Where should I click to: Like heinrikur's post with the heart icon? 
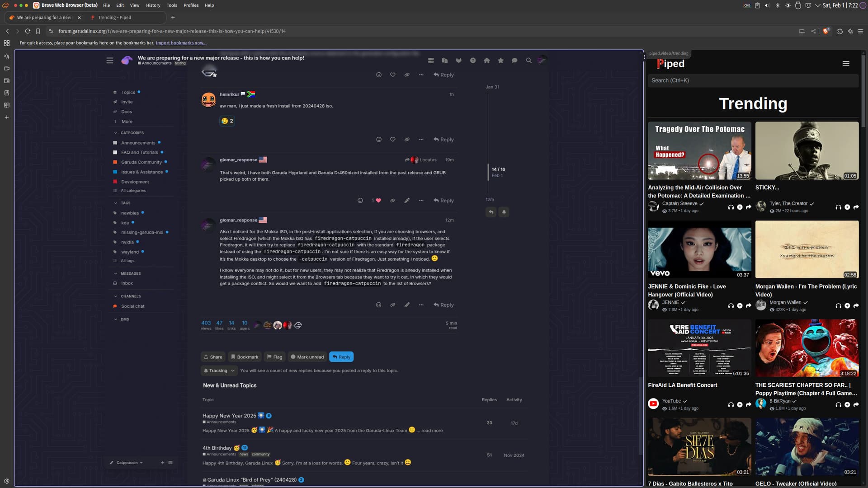point(392,140)
